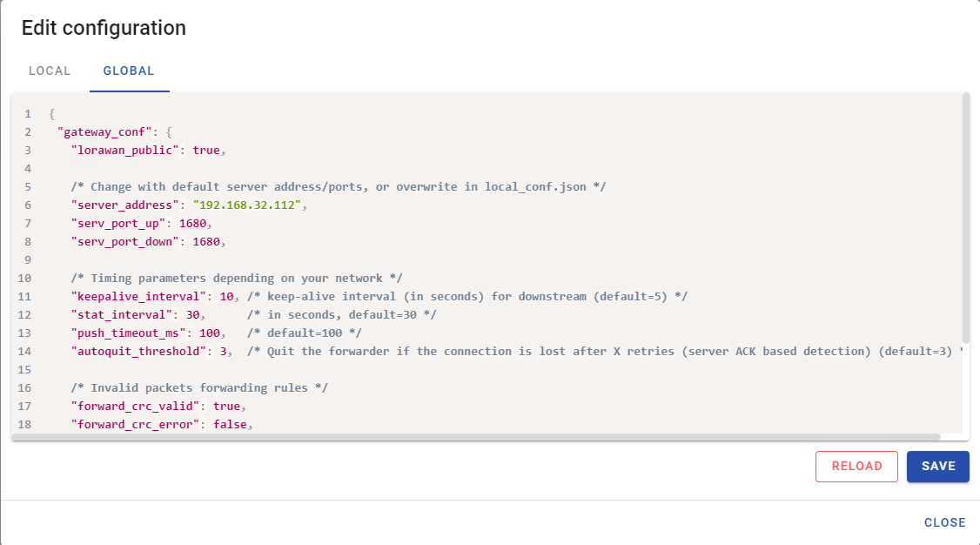Screen dimensions: 980x545
Task: Click the RELOAD button
Action: click(x=856, y=467)
